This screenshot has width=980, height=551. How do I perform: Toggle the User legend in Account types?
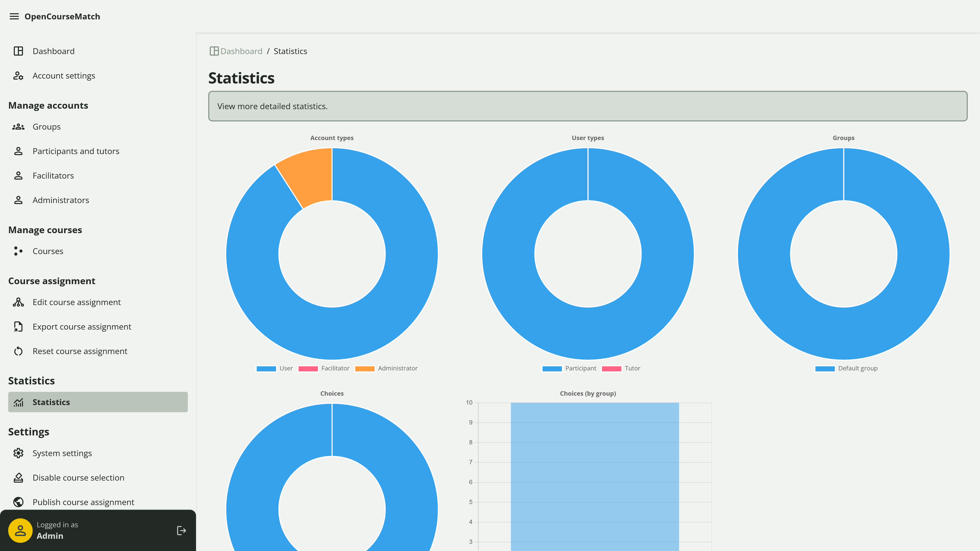pos(275,368)
